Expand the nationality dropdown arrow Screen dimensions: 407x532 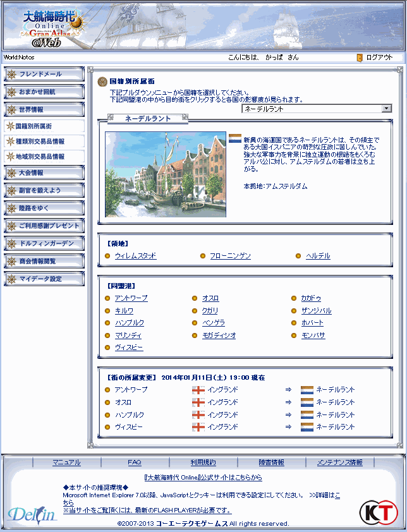[x=386, y=109]
